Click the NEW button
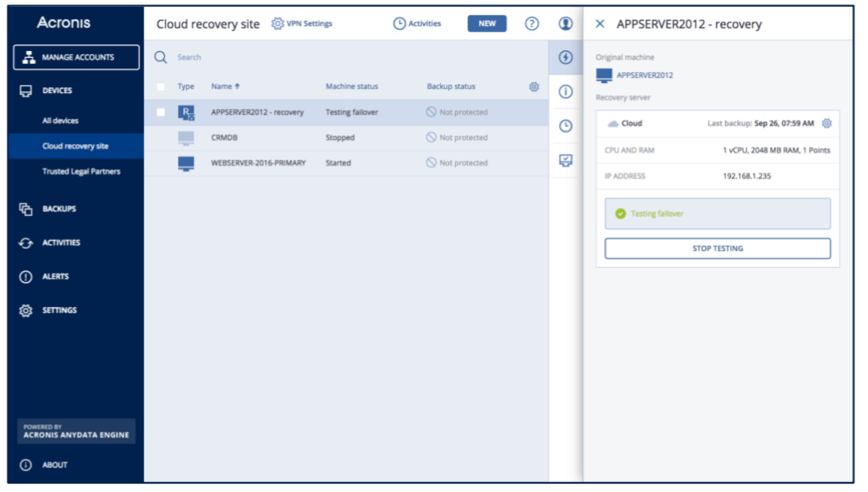 (x=487, y=23)
